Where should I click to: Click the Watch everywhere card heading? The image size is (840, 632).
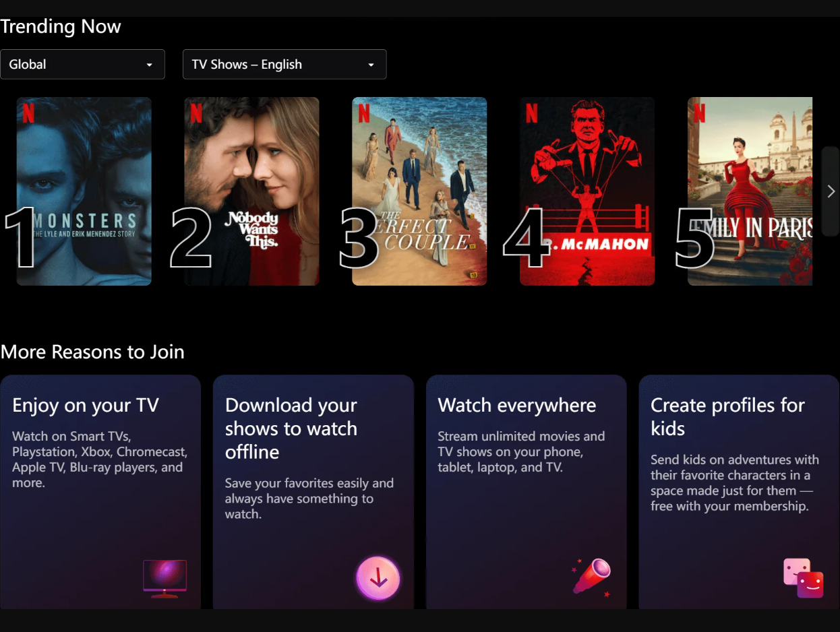click(x=516, y=406)
